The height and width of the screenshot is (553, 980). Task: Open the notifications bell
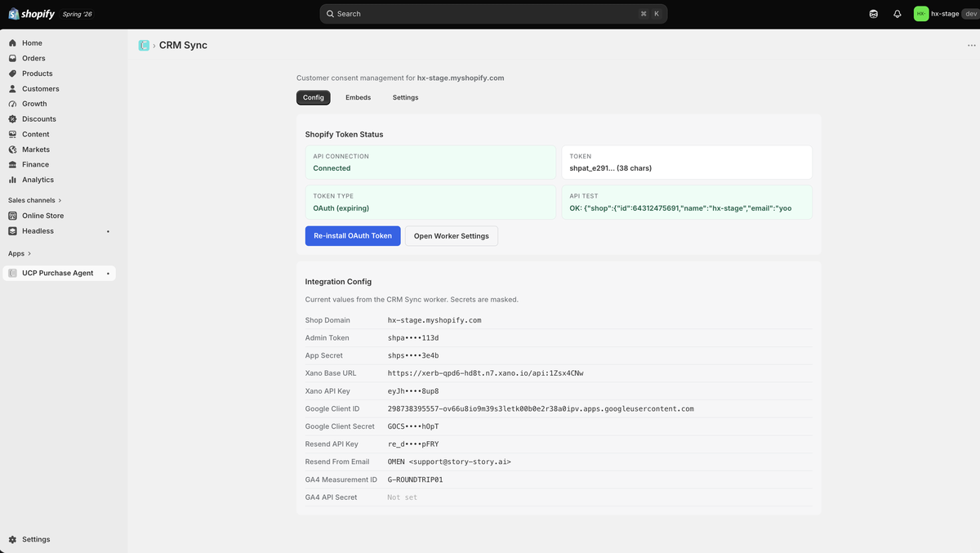898,14
